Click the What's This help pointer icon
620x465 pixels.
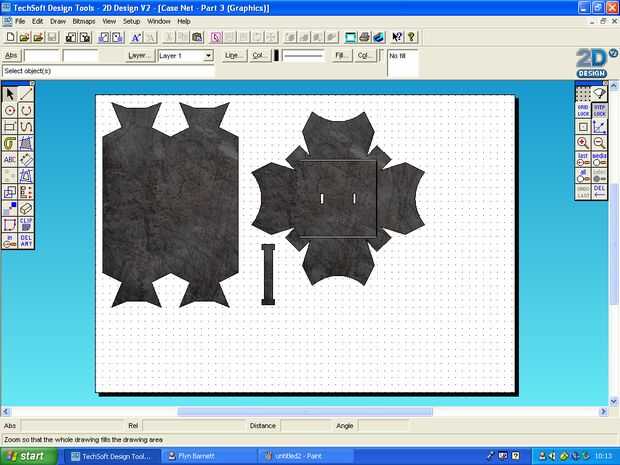click(x=397, y=37)
